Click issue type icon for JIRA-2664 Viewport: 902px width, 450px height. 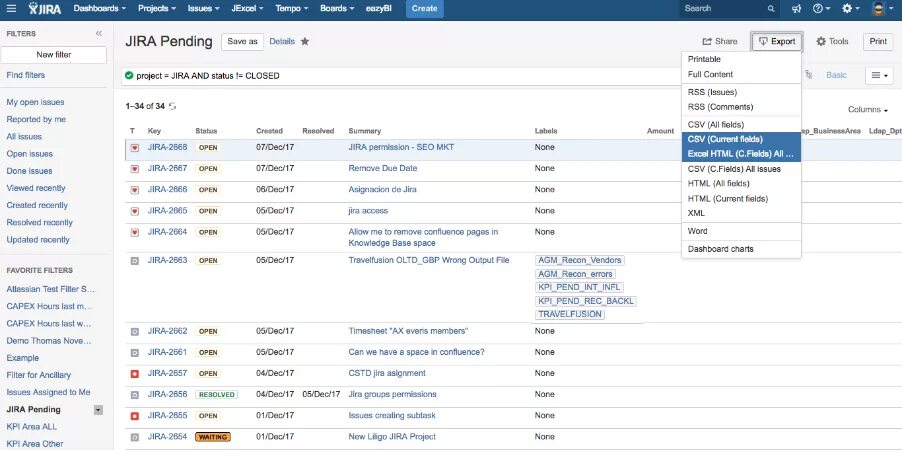[x=135, y=232]
